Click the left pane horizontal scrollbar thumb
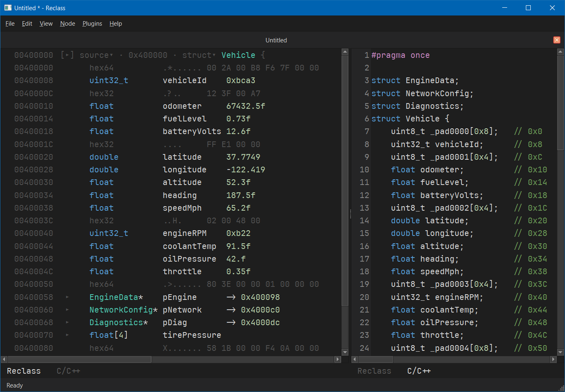 click(x=79, y=359)
